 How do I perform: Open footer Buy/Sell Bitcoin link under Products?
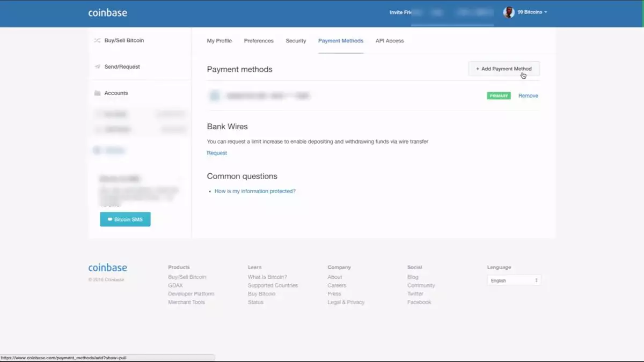click(187, 277)
